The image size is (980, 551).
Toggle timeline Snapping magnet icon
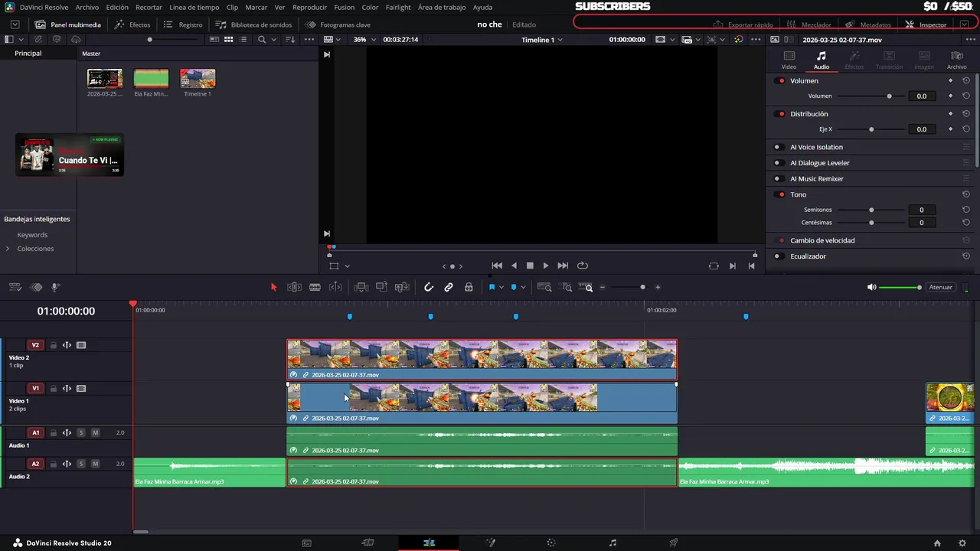pyautogui.click(x=429, y=287)
